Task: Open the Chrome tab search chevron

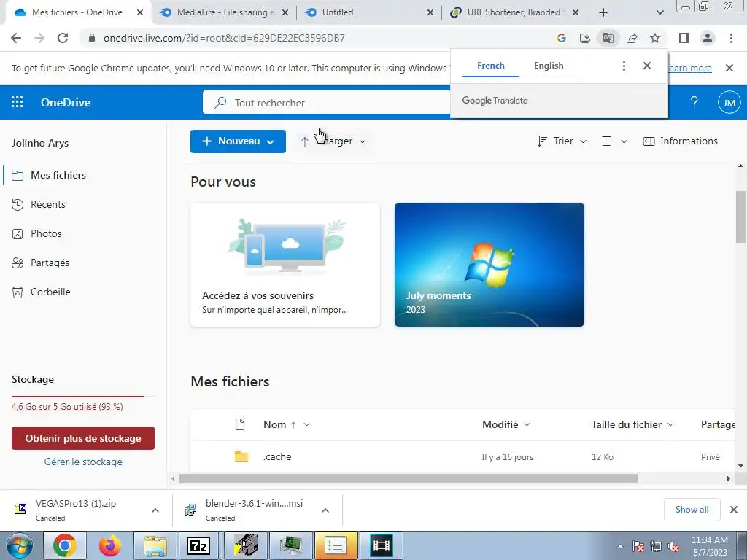Action: [x=659, y=12]
